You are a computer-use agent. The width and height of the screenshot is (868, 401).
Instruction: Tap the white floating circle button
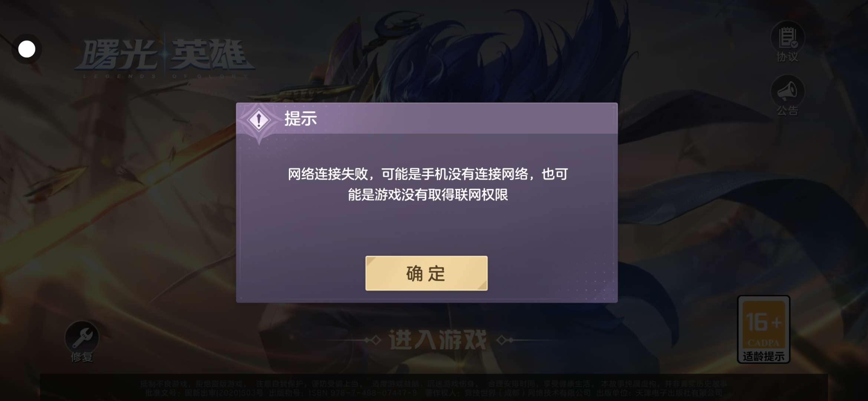[27, 49]
